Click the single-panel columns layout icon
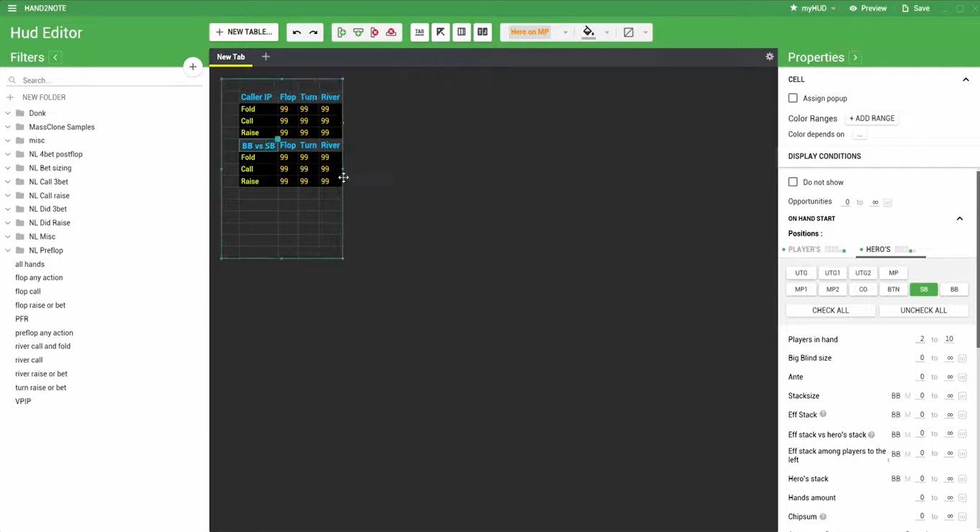980x532 pixels. click(x=461, y=32)
